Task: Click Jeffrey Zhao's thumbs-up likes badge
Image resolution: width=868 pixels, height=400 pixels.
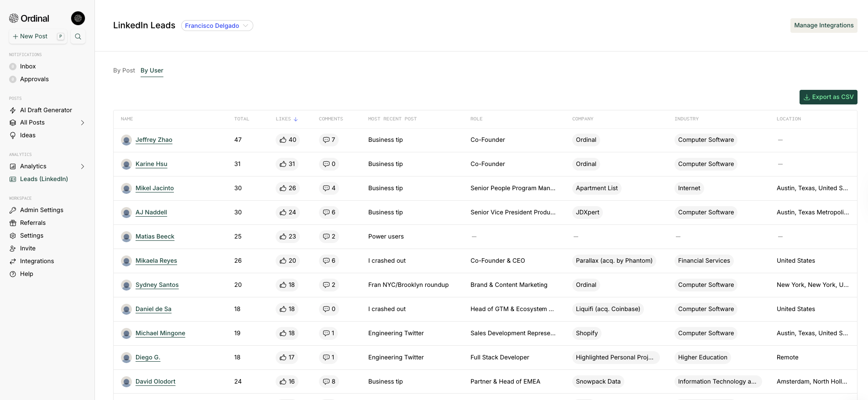Action: click(288, 140)
